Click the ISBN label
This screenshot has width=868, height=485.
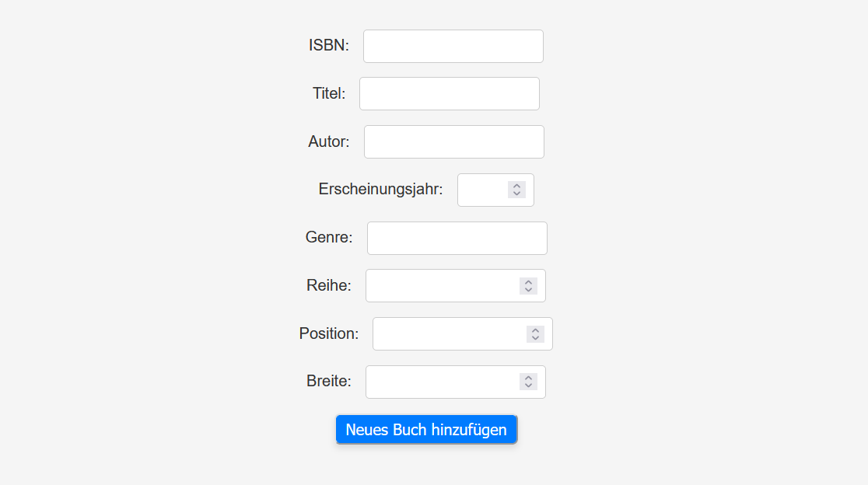point(329,45)
